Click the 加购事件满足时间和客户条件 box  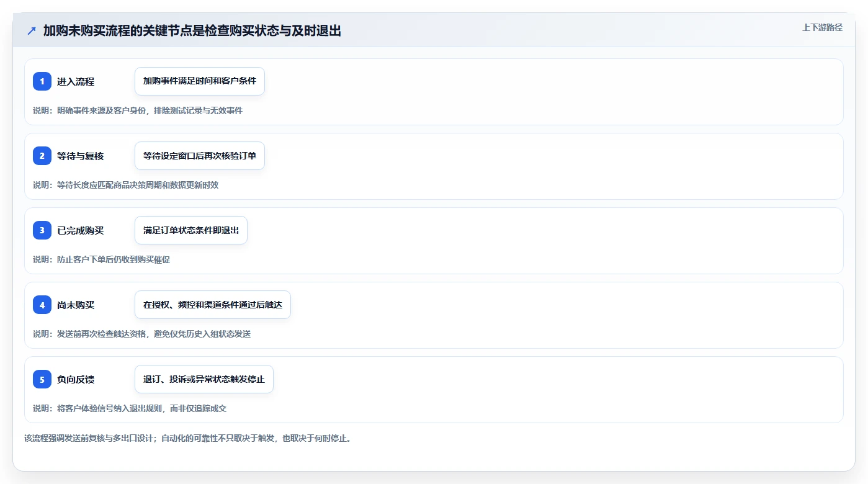(x=200, y=81)
